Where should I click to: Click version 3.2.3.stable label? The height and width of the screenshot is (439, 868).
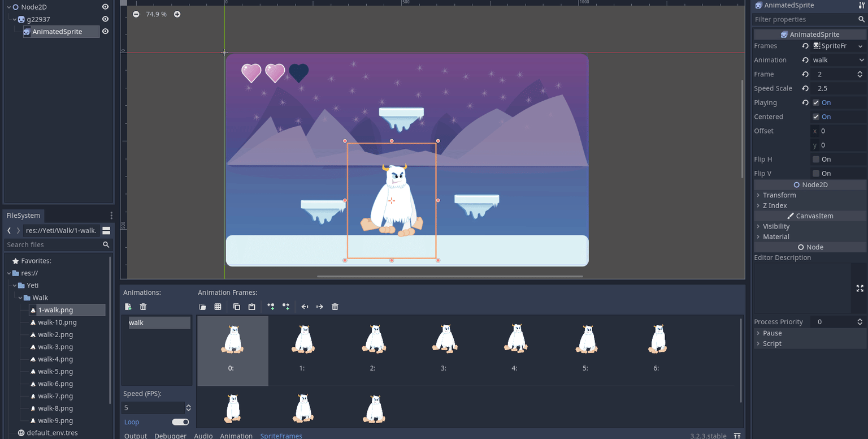coord(708,436)
